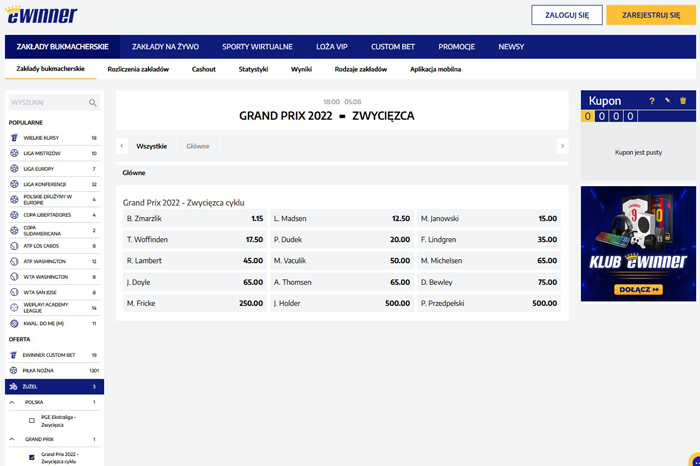This screenshot has width=700, height=466.
Task: Click the Dołącz button on Klub eWinner banner
Action: click(638, 290)
